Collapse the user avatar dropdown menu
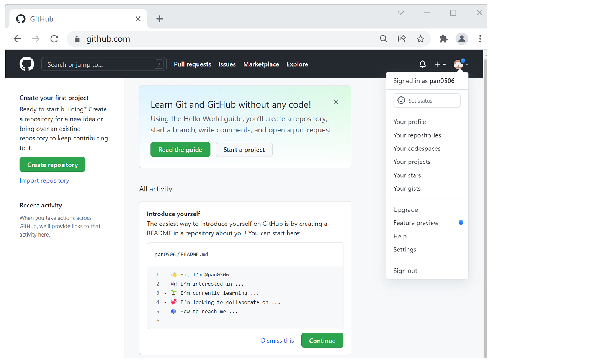The image size is (613, 364). [x=461, y=64]
